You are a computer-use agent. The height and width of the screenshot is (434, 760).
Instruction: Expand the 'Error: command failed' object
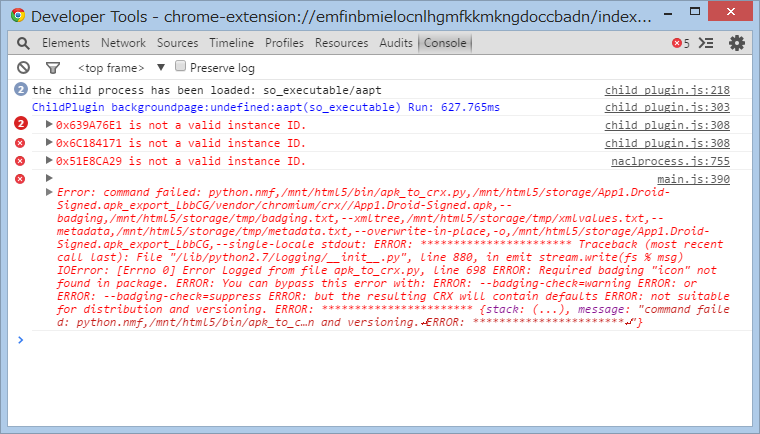(x=49, y=192)
